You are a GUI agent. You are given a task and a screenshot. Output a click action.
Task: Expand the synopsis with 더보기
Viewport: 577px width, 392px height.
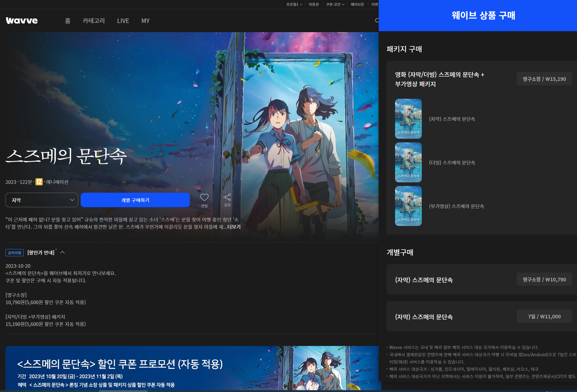coord(233,227)
